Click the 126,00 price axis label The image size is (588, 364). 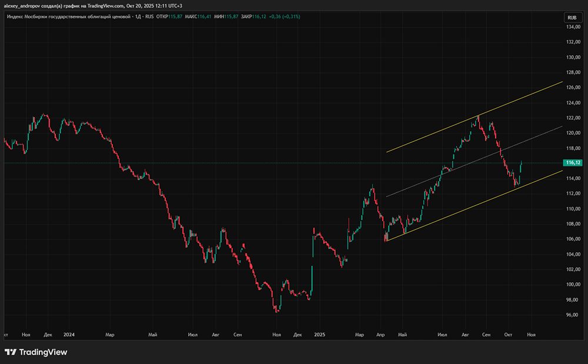point(573,88)
